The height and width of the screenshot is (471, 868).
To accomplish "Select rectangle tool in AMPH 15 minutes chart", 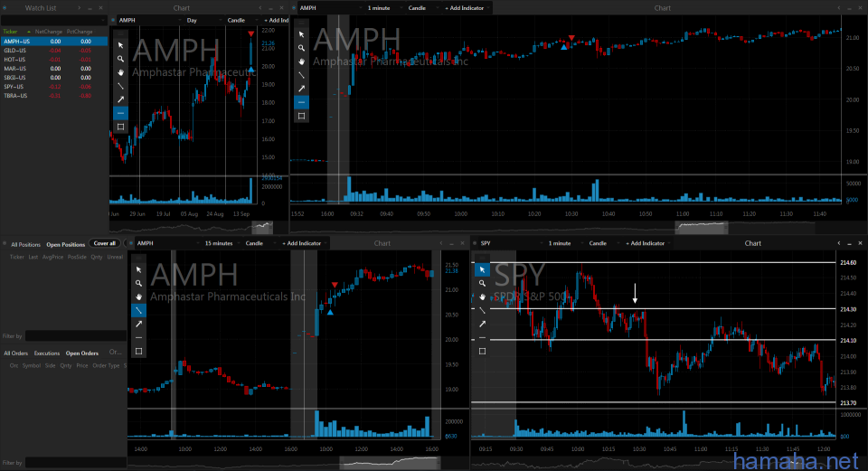I will tap(139, 351).
